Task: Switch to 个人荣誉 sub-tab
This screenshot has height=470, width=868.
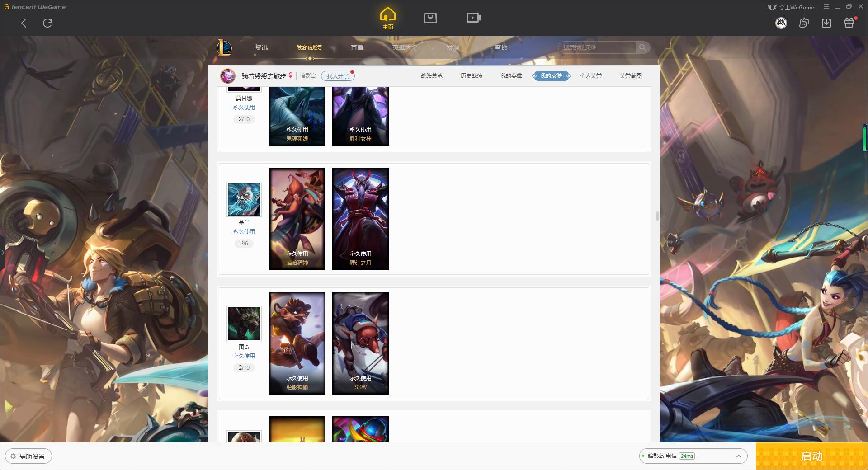Action: pyautogui.click(x=591, y=76)
